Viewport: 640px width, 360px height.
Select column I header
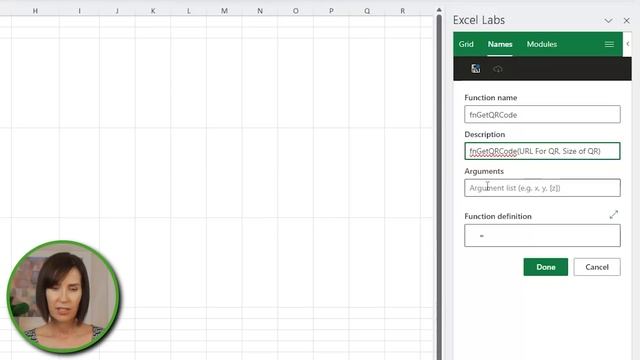coord(79,11)
